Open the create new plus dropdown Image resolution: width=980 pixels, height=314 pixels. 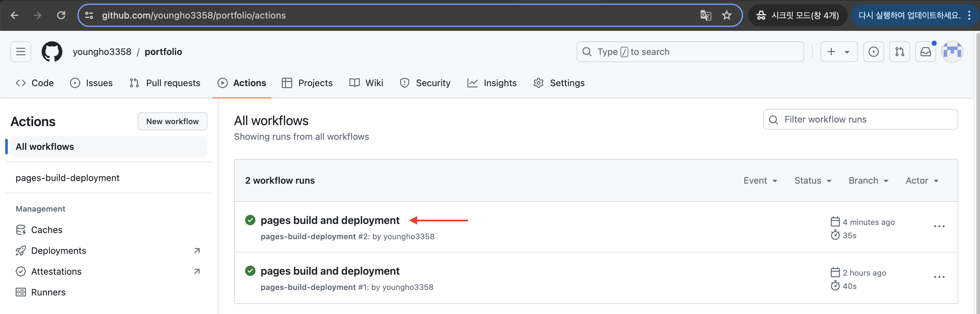(839, 51)
